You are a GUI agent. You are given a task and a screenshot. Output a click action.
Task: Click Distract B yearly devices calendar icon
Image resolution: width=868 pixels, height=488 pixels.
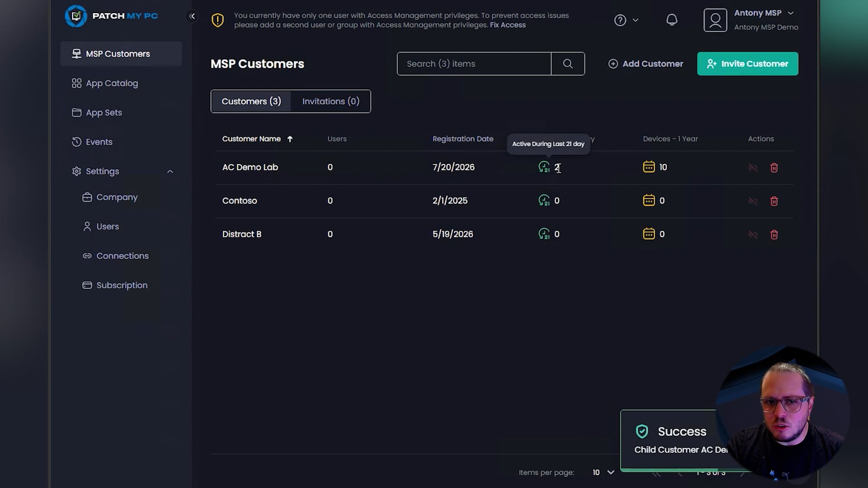coord(649,234)
